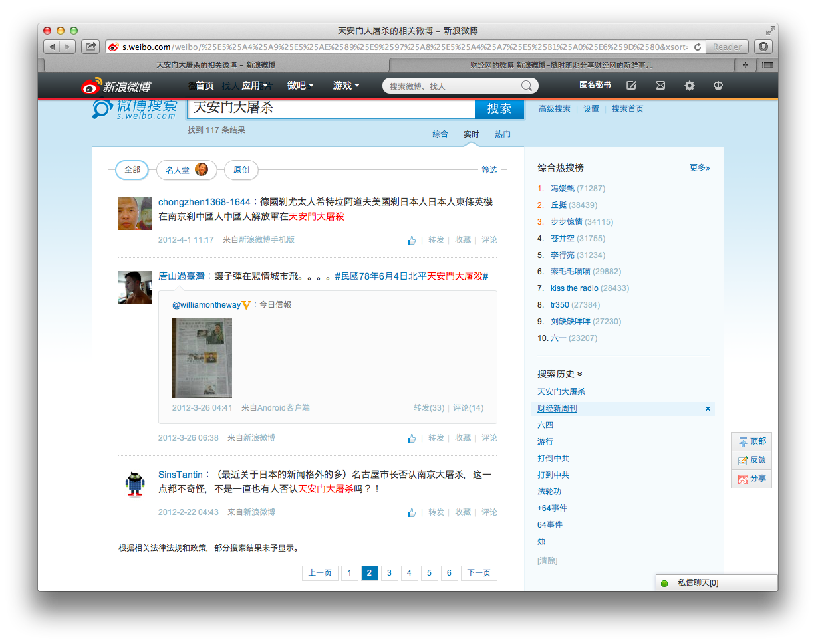Click the Sina Weibo logo
Image resolution: width=816 pixels, height=644 pixels.
[116, 86]
